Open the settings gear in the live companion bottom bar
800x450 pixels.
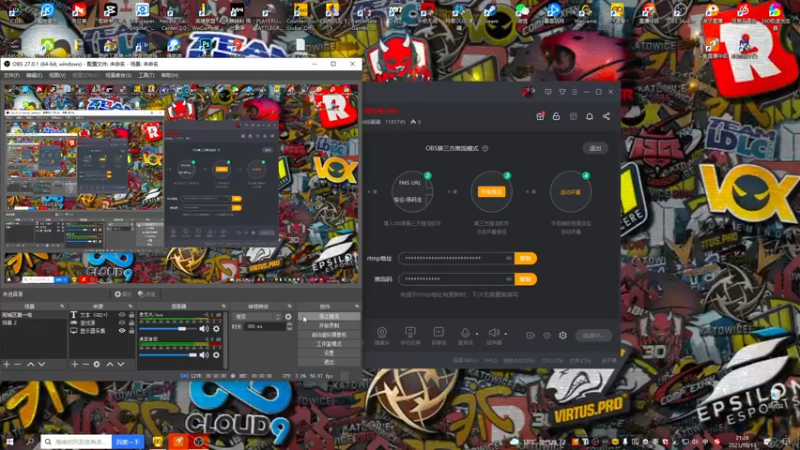coord(563,335)
